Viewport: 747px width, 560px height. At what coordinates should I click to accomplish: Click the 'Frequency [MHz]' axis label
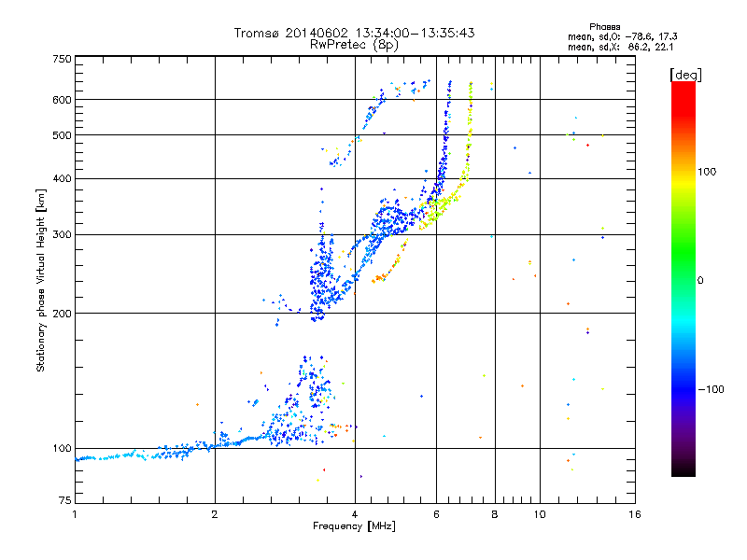(x=354, y=526)
